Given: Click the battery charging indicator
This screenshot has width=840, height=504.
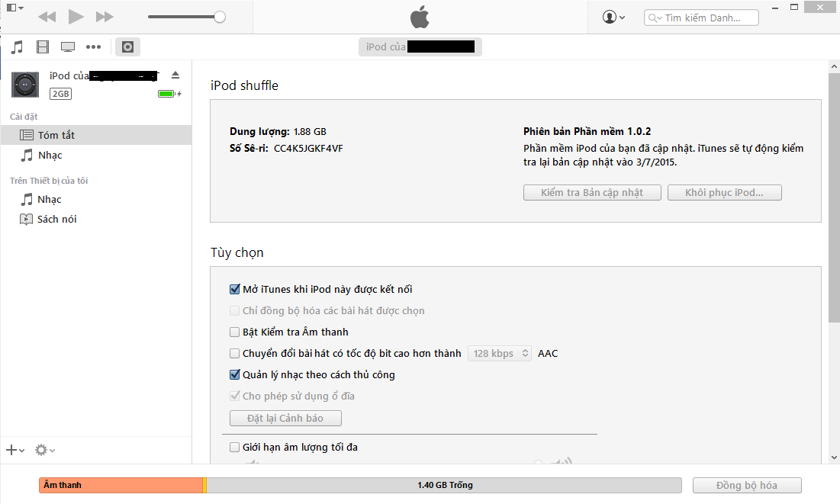Looking at the screenshot, I should click(169, 94).
